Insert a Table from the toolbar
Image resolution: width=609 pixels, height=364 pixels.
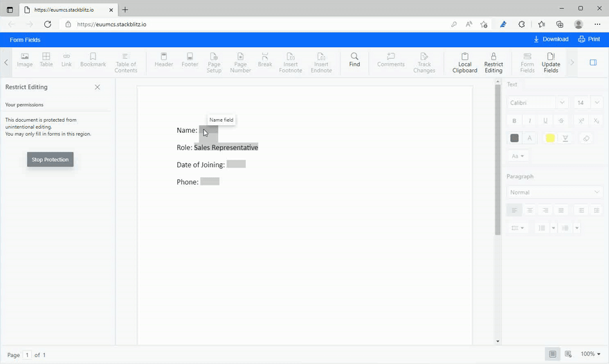(x=46, y=60)
